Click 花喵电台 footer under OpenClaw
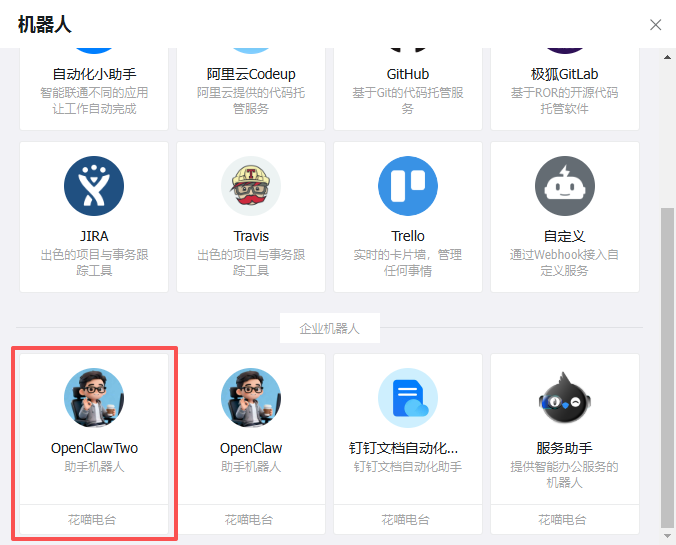Image resolution: width=676 pixels, height=545 pixels. (x=251, y=520)
